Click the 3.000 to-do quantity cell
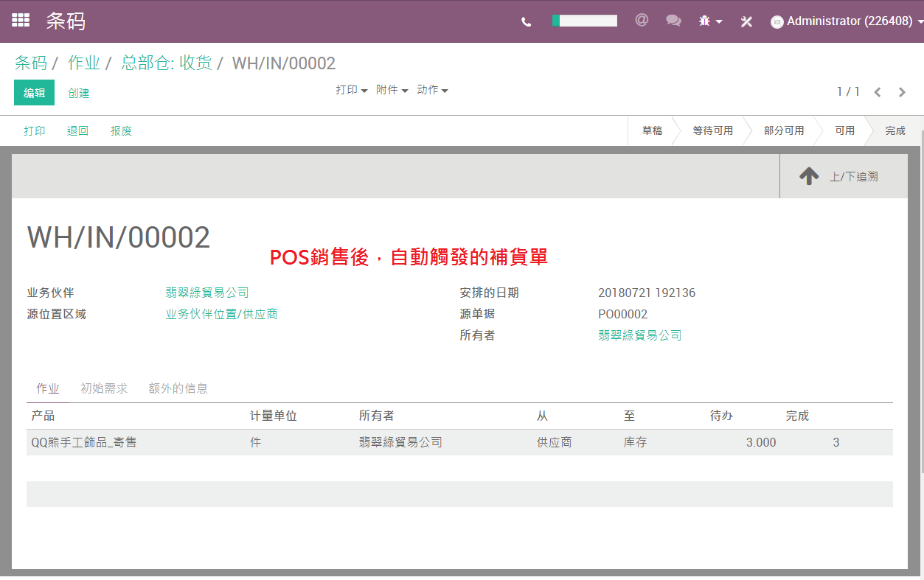Image resolution: width=924 pixels, height=580 pixels. point(761,442)
